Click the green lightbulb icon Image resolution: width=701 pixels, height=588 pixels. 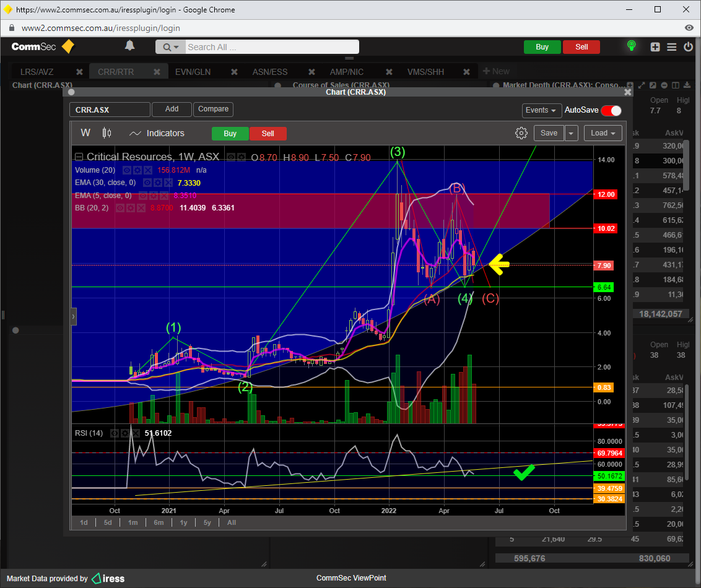click(x=631, y=46)
